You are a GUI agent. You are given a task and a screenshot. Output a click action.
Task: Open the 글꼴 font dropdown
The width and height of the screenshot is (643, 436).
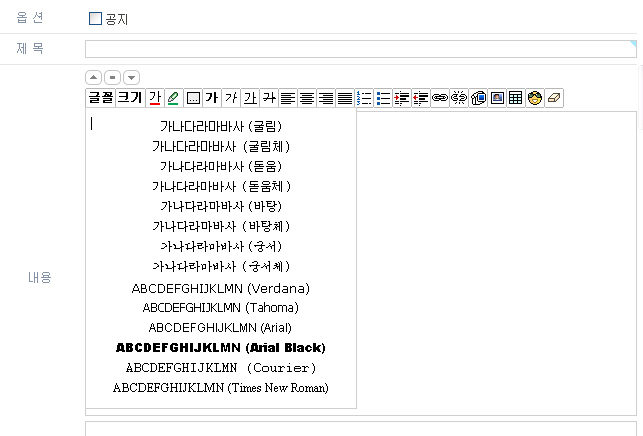pos(100,98)
